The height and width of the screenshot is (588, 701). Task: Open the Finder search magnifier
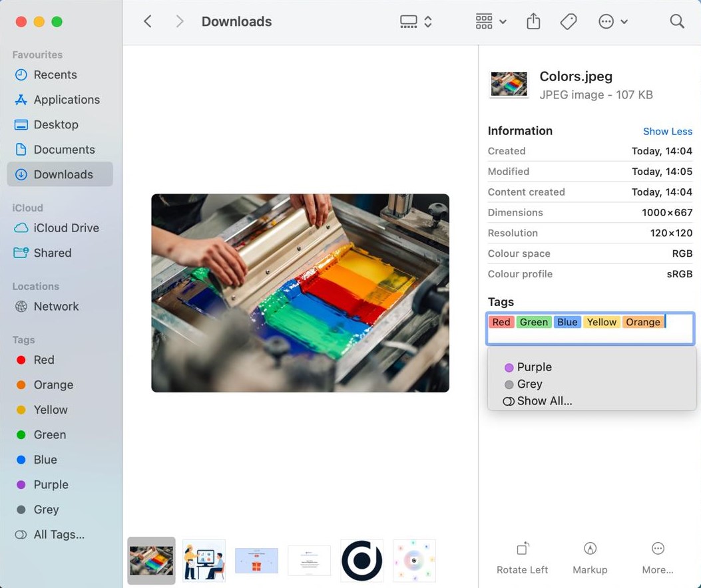click(677, 22)
